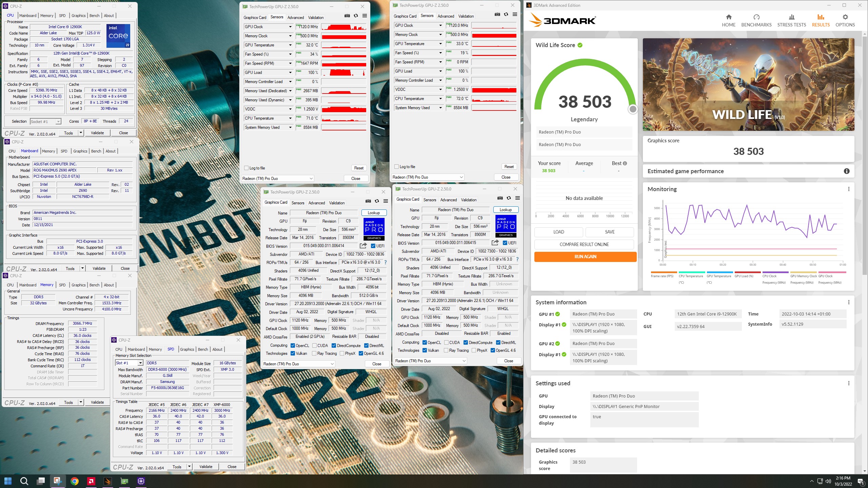Switch to Graphics tab in CPU-Z Mainboard window
Screen dimensions: 868x488
point(80,151)
